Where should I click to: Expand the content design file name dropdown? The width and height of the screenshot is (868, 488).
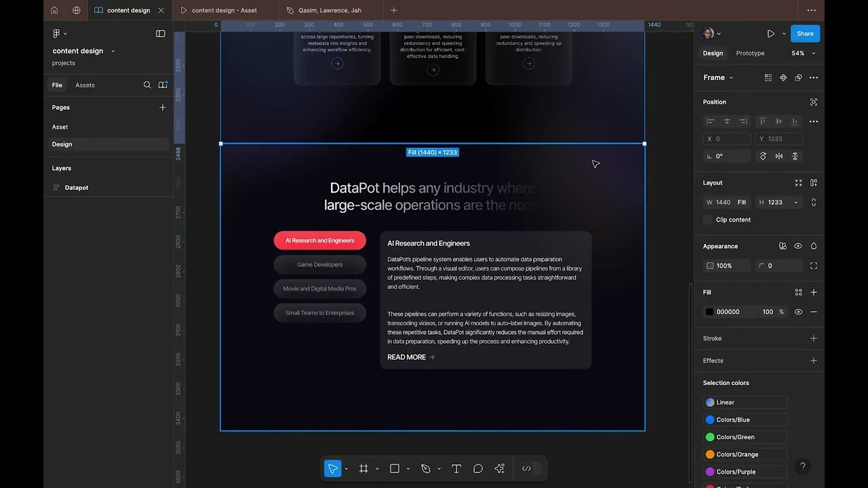tap(113, 51)
